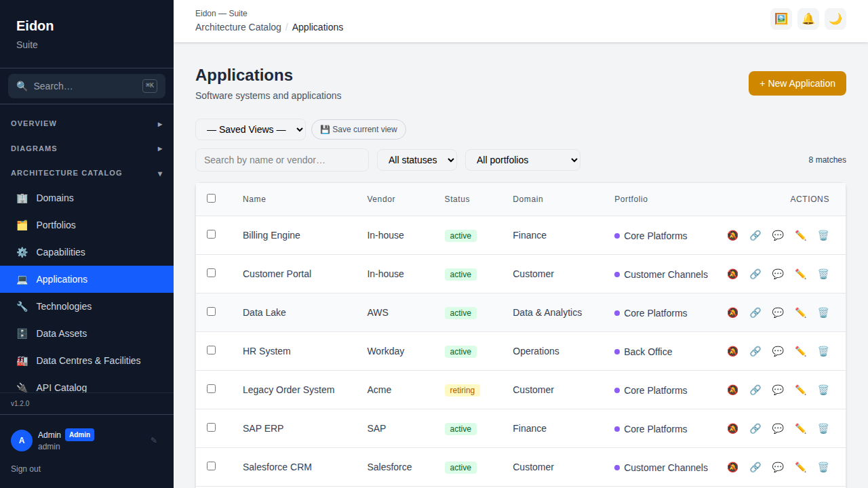Edit Billing Engine with pencil icon
Image resolution: width=868 pixels, height=488 pixels.
pyautogui.click(x=801, y=235)
